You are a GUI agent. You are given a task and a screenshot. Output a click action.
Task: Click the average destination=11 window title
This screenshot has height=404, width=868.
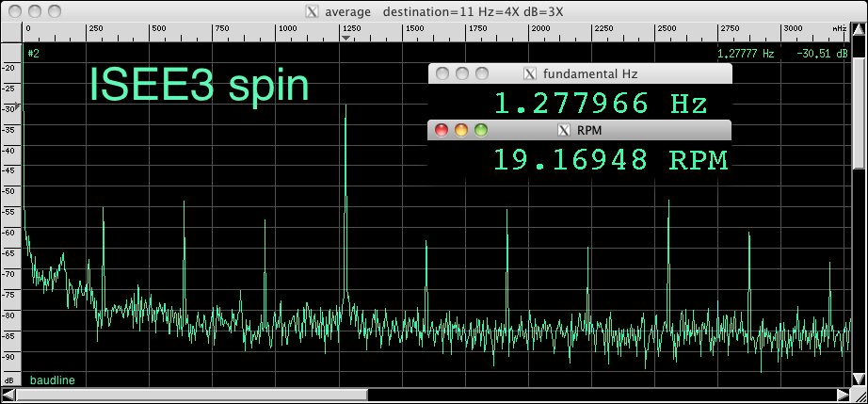point(444,11)
